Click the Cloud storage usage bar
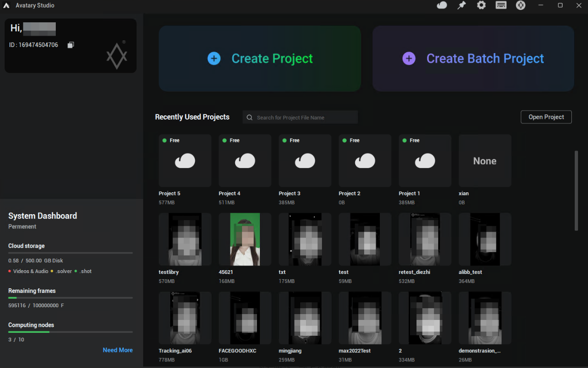Viewport: 588px width, 368px height. (70, 253)
